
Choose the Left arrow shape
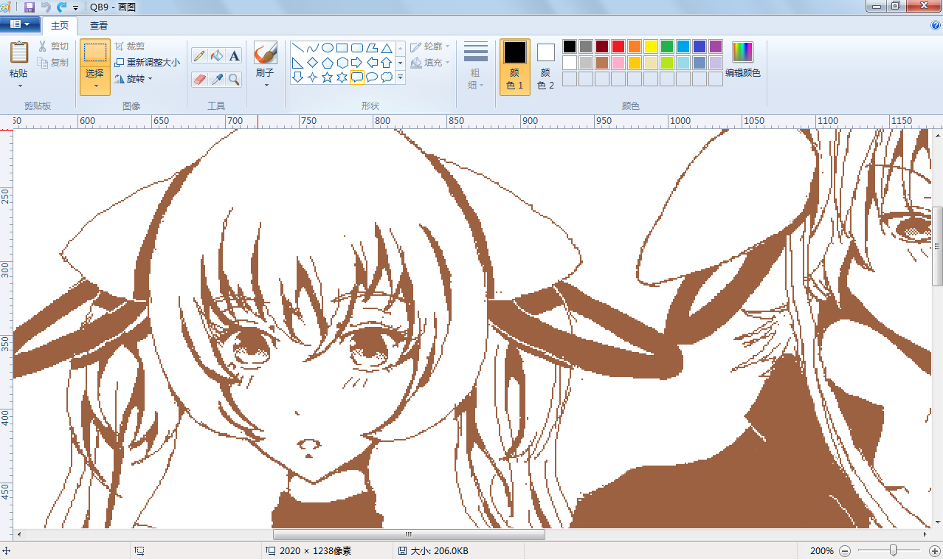[x=372, y=63]
